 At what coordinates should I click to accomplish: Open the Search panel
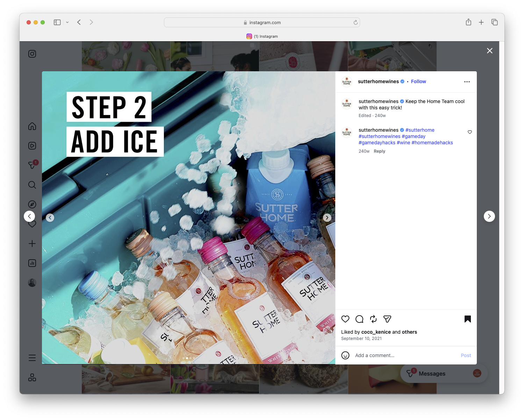pyautogui.click(x=32, y=185)
